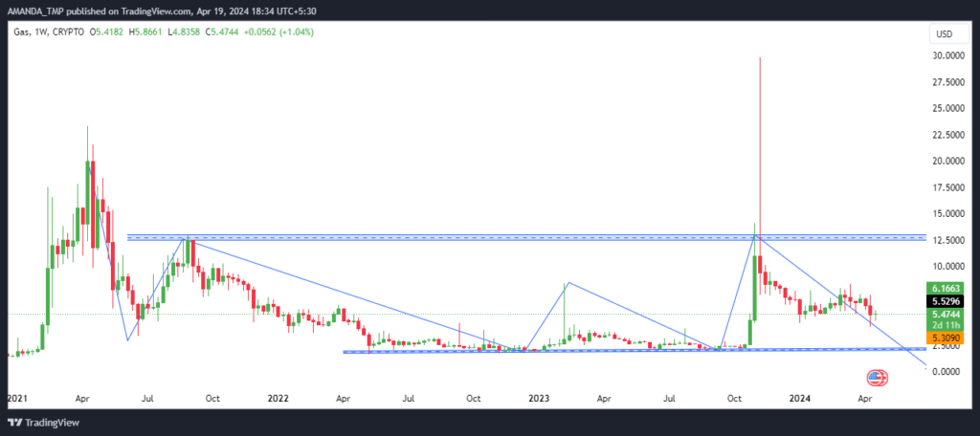Screen dimensions: 980x436
Task: Click the Gas, 1W, CRYPTO symbol title
Action: pos(49,32)
